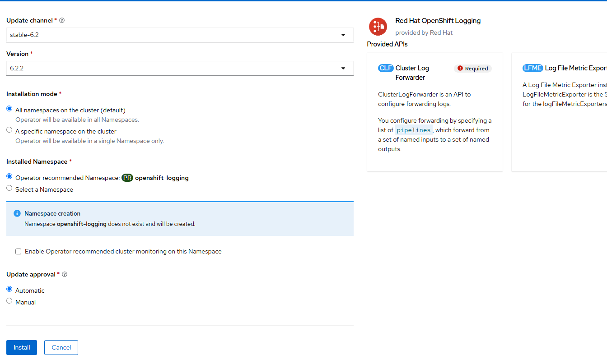
Task: Click the PR badge next to openshift-logging
Action: [127, 178]
